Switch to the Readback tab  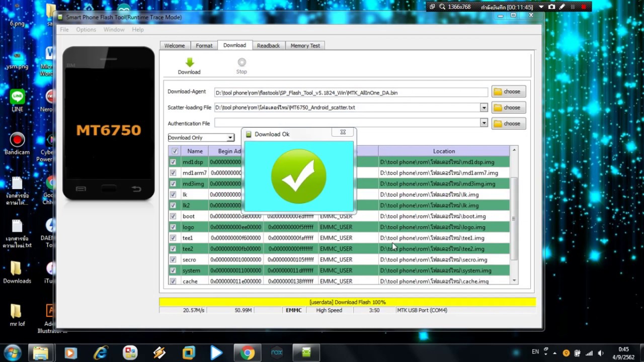[x=268, y=46]
